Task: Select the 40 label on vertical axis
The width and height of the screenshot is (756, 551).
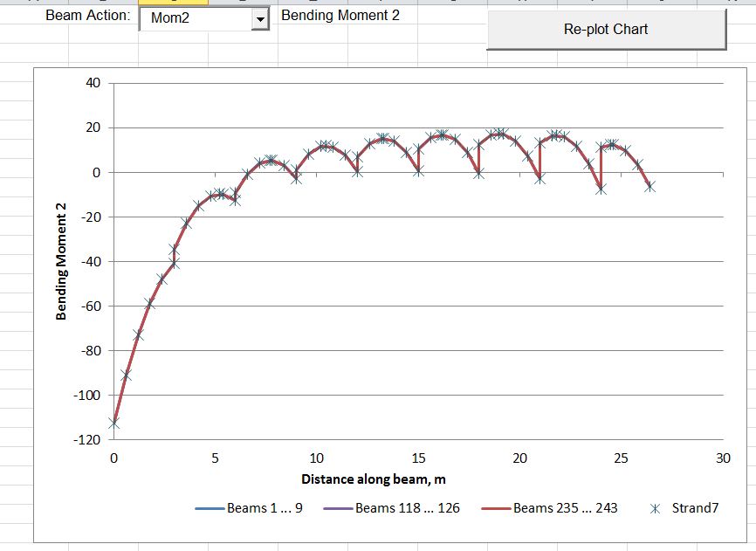Action: [x=93, y=83]
